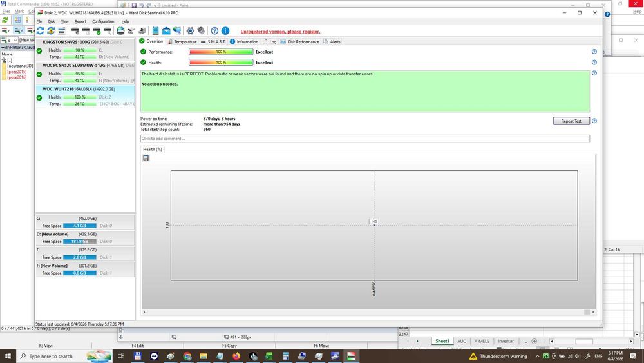Viewport: 644px width, 363px height.
Task: Open the Configuration menu
Action: click(103, 21)
